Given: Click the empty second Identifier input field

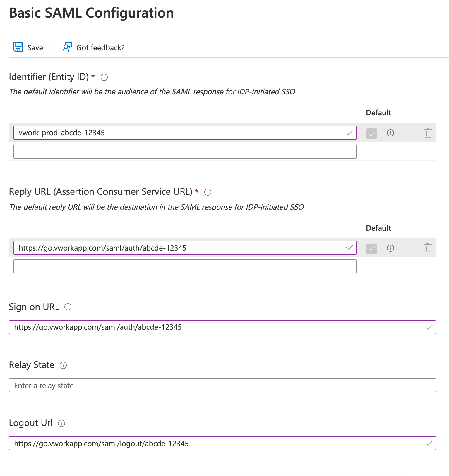Looking at the screenshot, I should click(185, 152).
